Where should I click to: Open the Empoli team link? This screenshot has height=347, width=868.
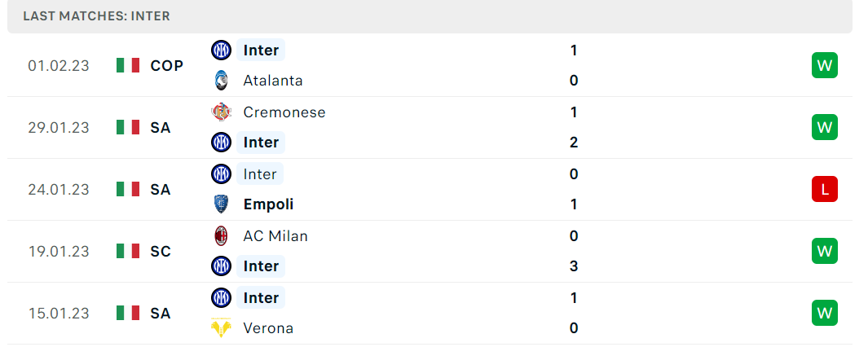268,204
